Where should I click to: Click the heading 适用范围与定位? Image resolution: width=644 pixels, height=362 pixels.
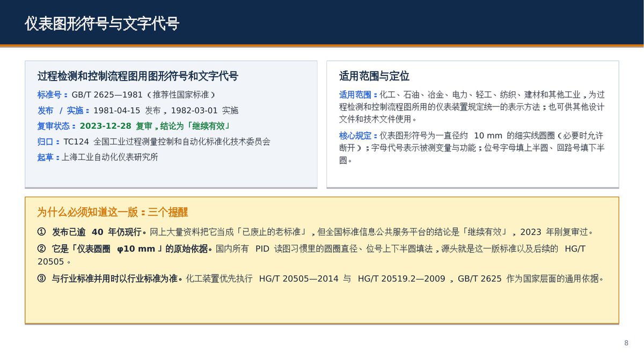pos(374,76)
